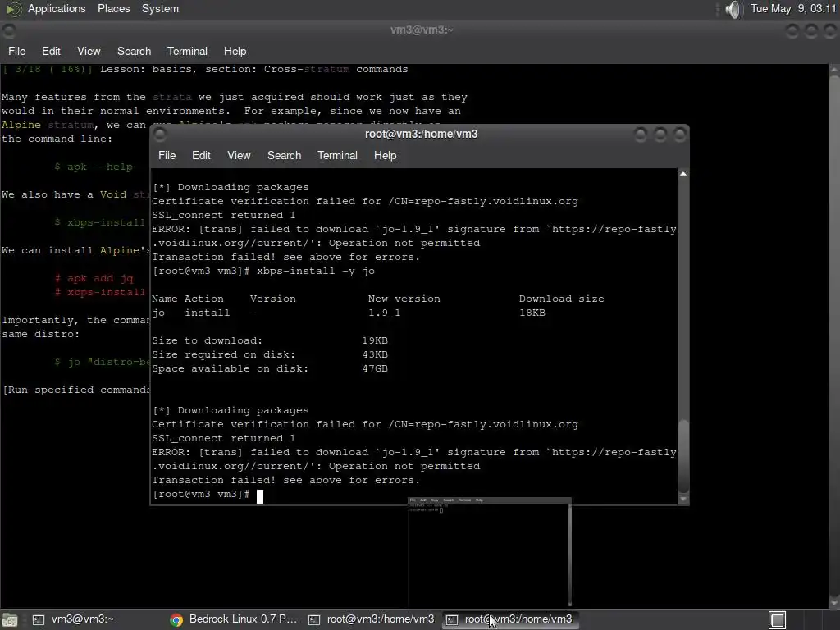Click Chrome icon in the taskbar
This screenshot has height=630, width=840.
[176, 620]
